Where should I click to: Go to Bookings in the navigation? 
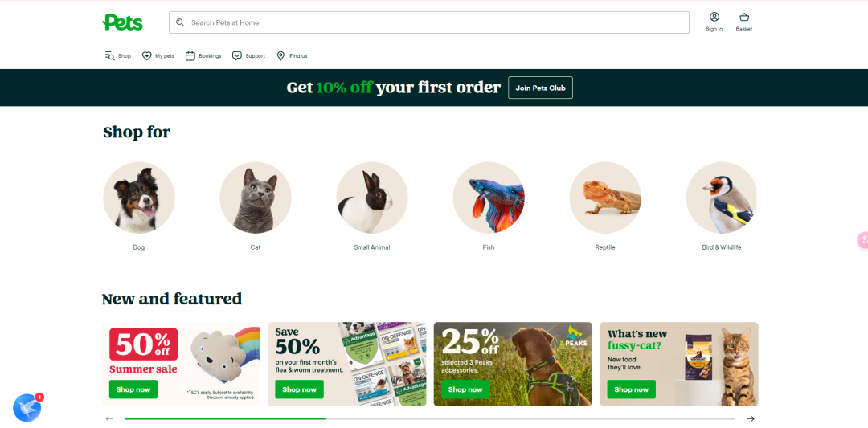pyautogui.click(x=203, y=56)
